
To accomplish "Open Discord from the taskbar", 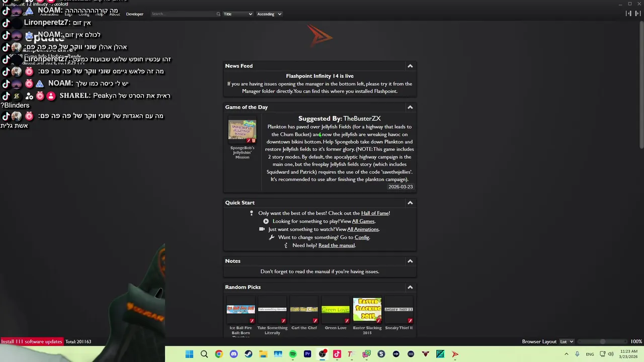I will (233, 354).
